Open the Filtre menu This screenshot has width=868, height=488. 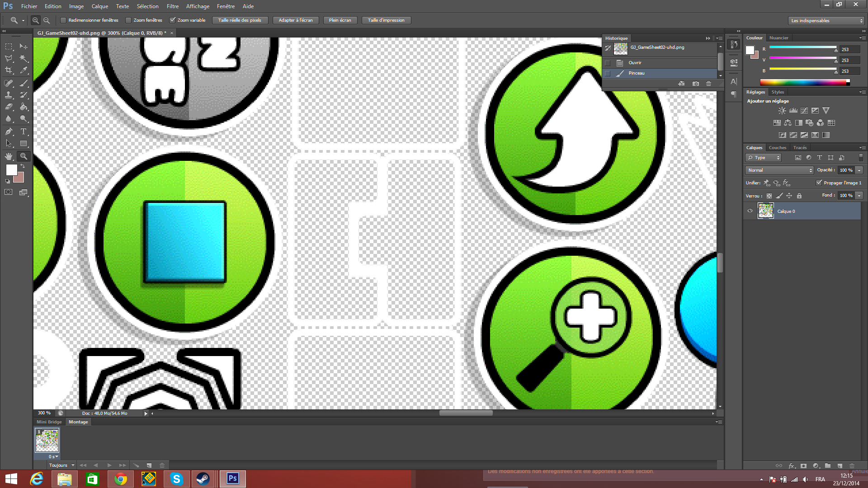pyautogui.click(x=172, y=6)
